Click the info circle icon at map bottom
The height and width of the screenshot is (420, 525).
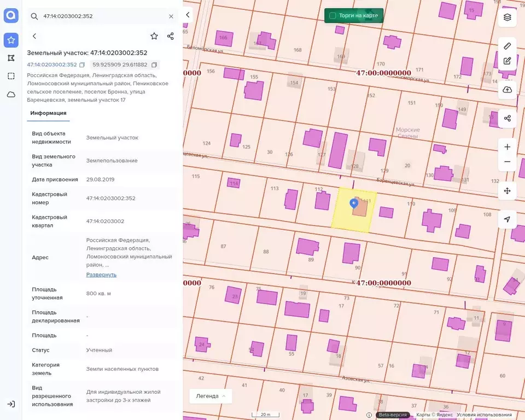click(369, 415)
